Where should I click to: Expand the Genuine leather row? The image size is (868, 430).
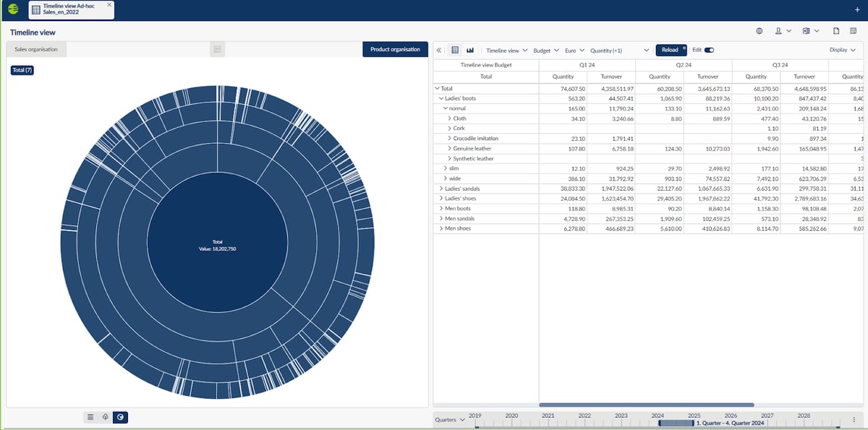click(x=449, y=148)
